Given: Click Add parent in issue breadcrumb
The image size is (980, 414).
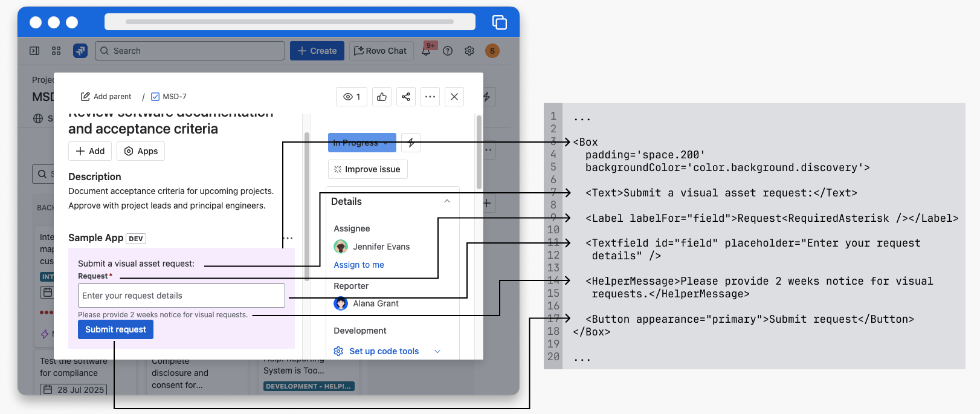Looking at the screenshot, I should (106, 97).
